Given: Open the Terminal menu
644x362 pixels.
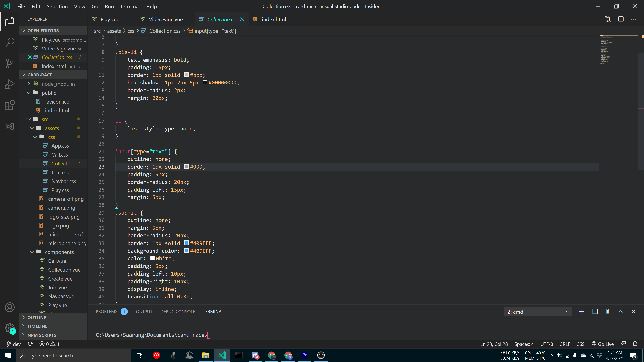Looking at the screenshot, I should 129,6.
